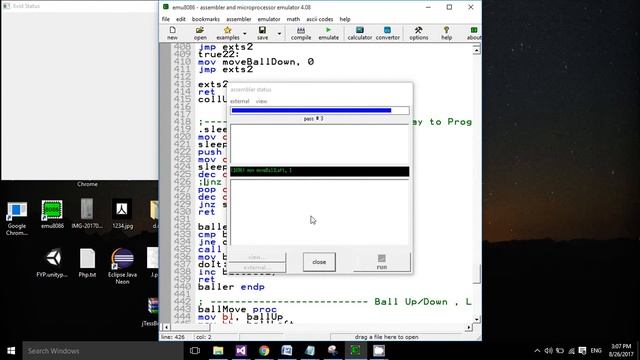Select the Php.txt desktop file
Viewport: 640px width, 360px height.
(x=87, y=263)
